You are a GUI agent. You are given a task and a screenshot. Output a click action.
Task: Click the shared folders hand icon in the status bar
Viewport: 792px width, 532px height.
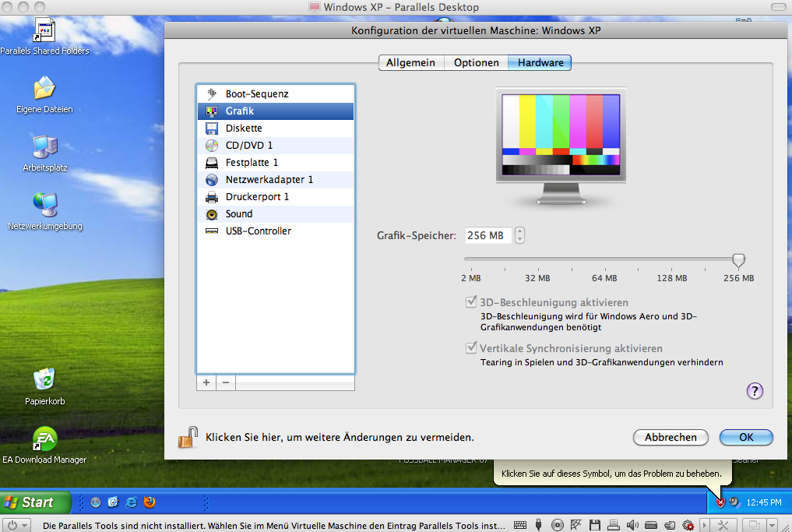coord(670,526)
